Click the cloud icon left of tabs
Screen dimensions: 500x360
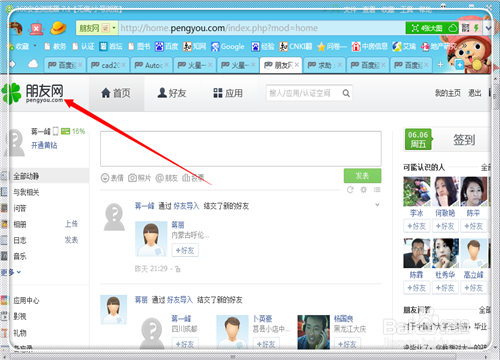(x=33, y=63)
